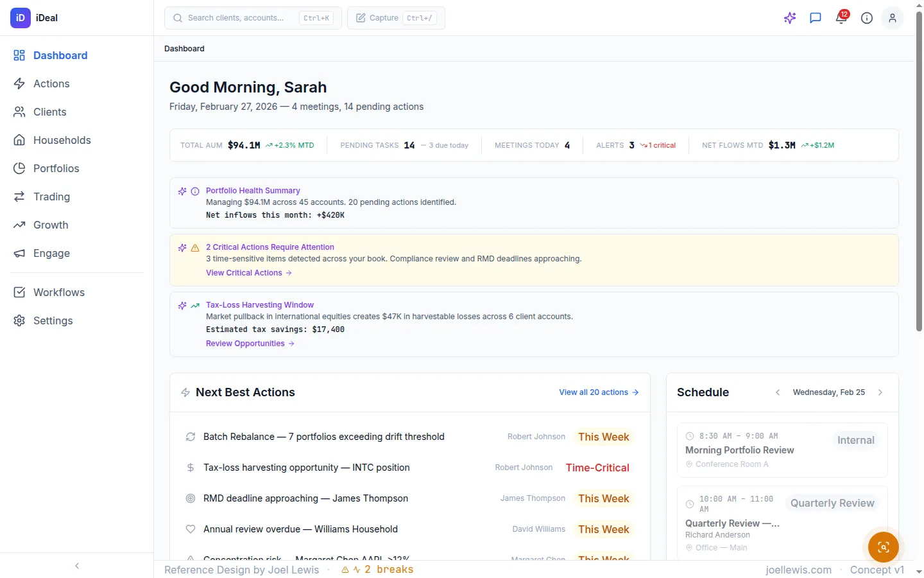Image resolution: width=924 pixels, height=578 pixels.
Task: Select Households in the navigation
Action: [62, 140]
